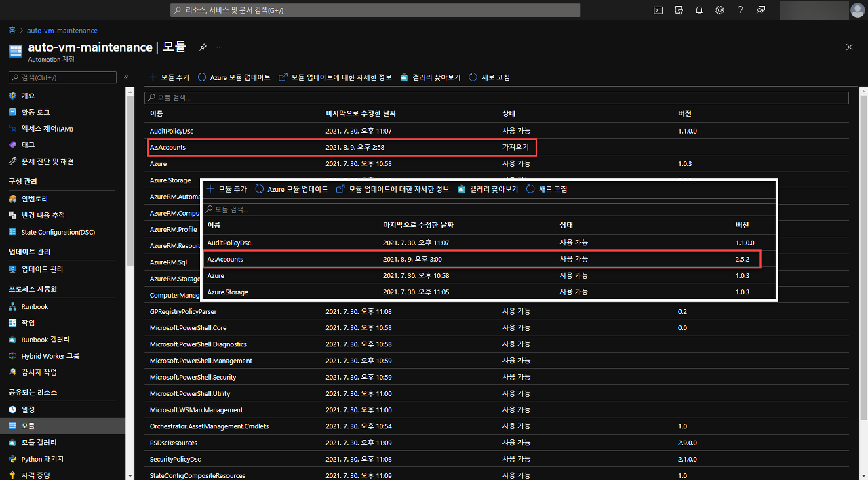Click 모듈 추가 in the main page toolbar

(x=170, y=77)
